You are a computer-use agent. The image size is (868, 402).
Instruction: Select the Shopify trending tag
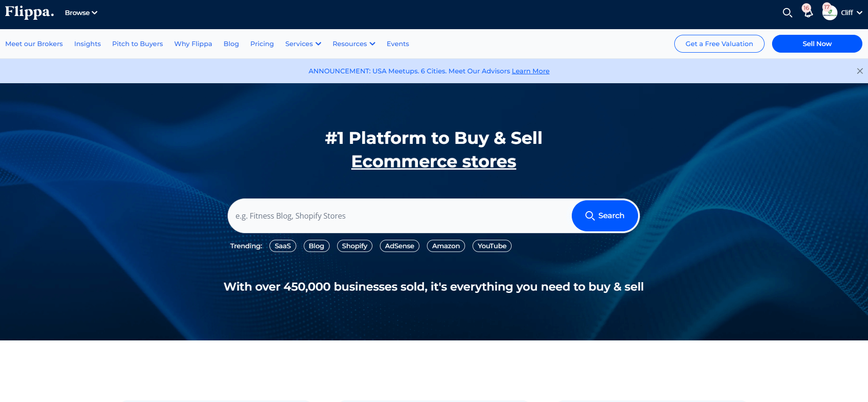(355, 246)
